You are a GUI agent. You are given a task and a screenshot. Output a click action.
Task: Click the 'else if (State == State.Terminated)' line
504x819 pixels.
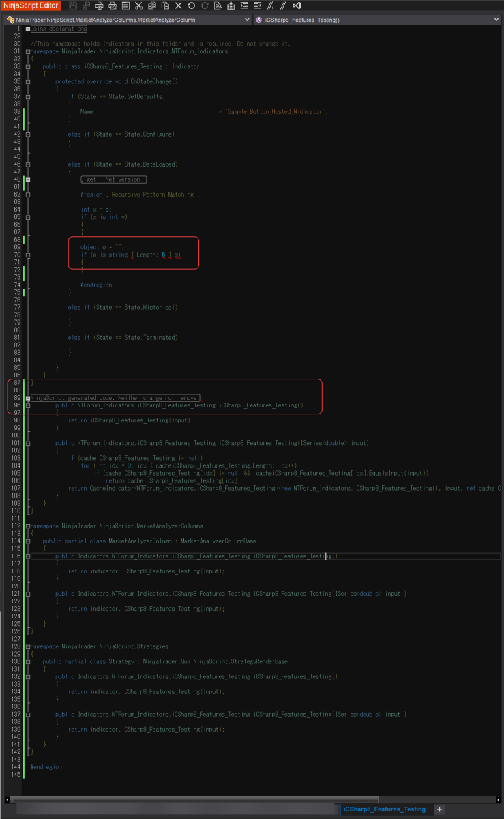point(123,338)
